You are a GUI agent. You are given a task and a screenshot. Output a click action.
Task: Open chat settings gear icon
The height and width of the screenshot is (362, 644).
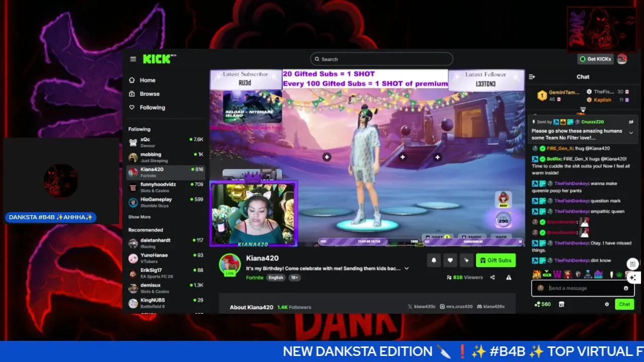[x=607, y=304]
